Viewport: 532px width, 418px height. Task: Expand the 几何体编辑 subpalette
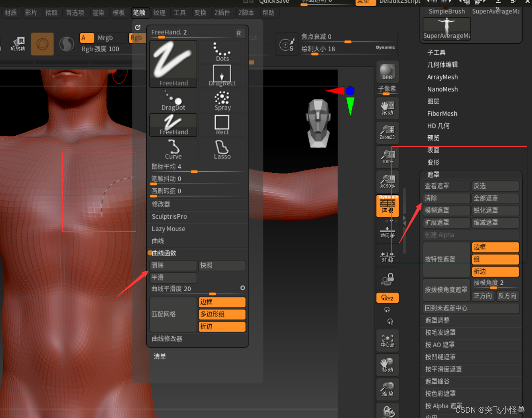(x=442, y=64)
